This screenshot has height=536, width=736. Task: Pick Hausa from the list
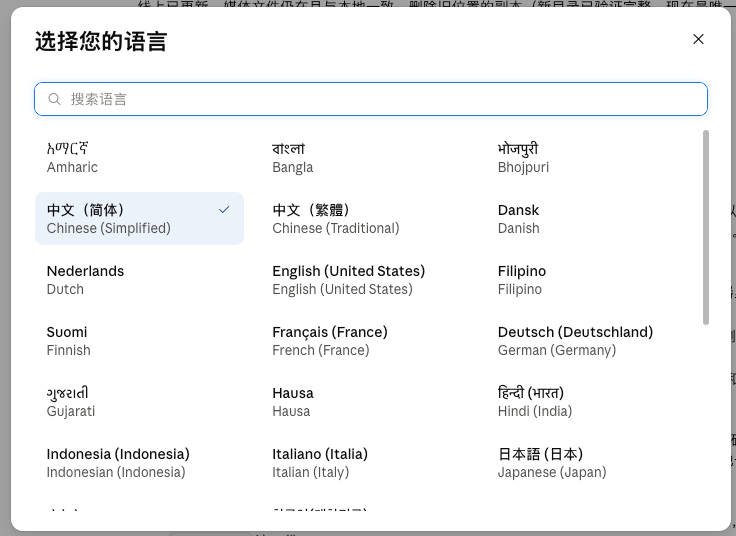[x=365, y=402]
